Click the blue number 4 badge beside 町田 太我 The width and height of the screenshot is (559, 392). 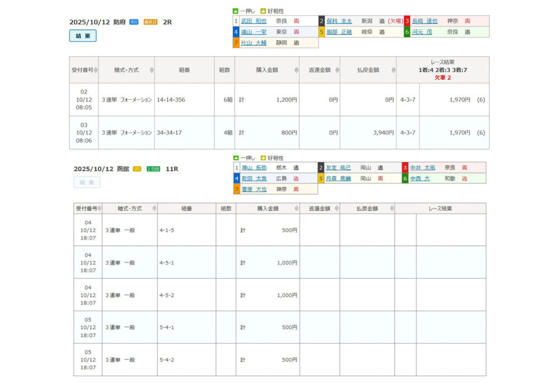(237, 178)
